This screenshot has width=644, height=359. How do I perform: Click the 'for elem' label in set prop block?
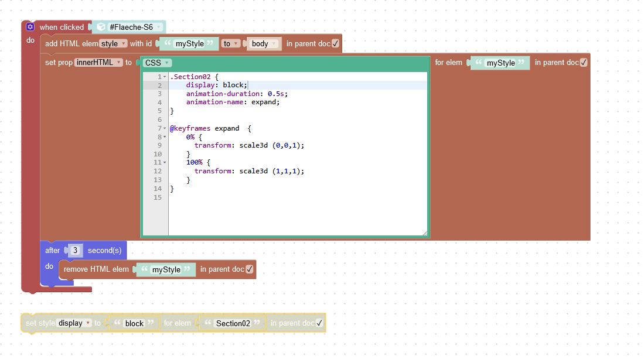click(x=448, y=62)
